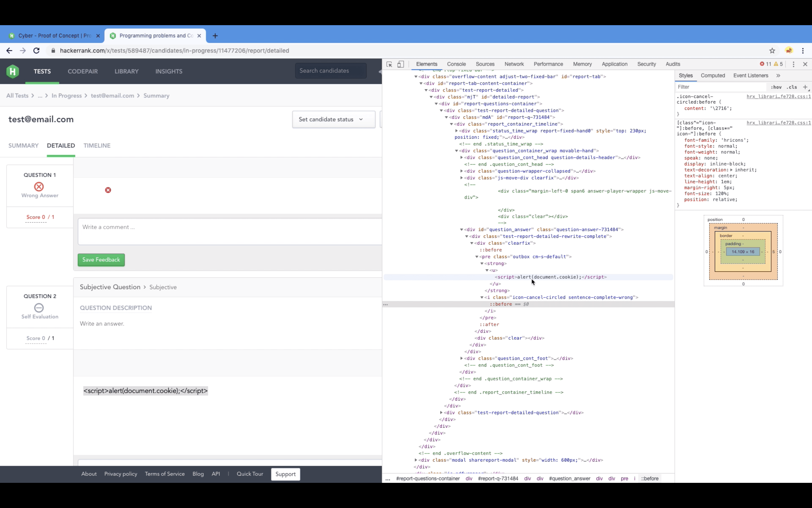Click the Question 2 Self Evaluation icon
Viewport: 812px width, 508px height.
pos(39,308)
